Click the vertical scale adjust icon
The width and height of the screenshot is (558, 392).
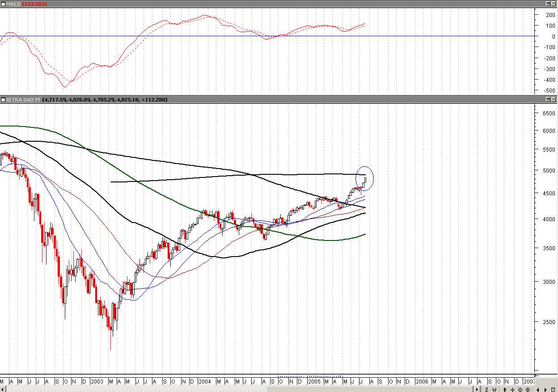(x=505, y=389)
